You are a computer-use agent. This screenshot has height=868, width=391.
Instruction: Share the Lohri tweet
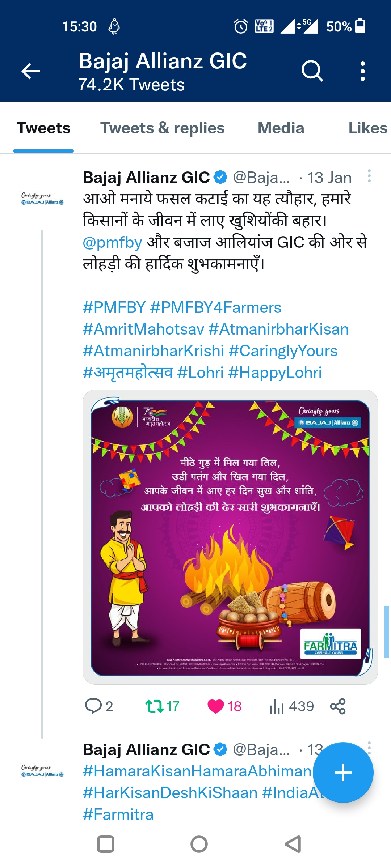tap(338, 706)
